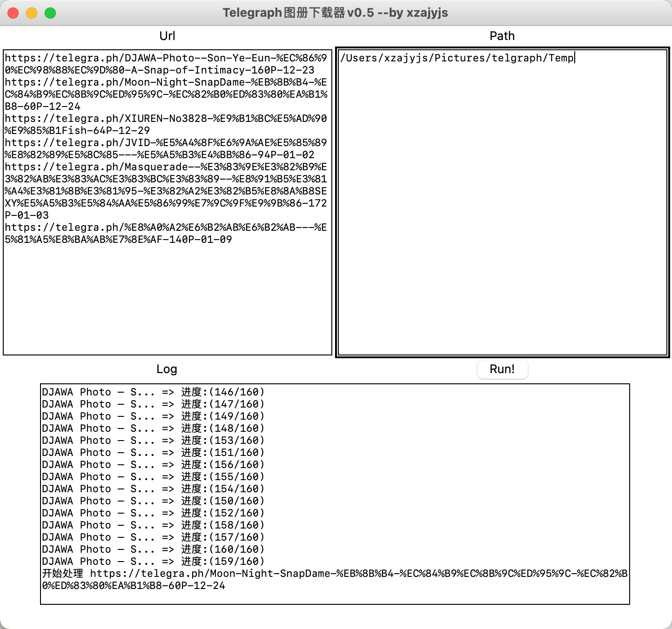Click the last URL ending in 140P-01-09

click(x=166, y=234)
